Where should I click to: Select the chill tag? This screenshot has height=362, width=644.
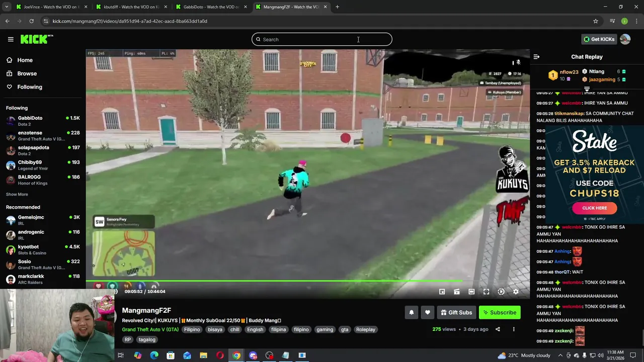pos(235,329)
